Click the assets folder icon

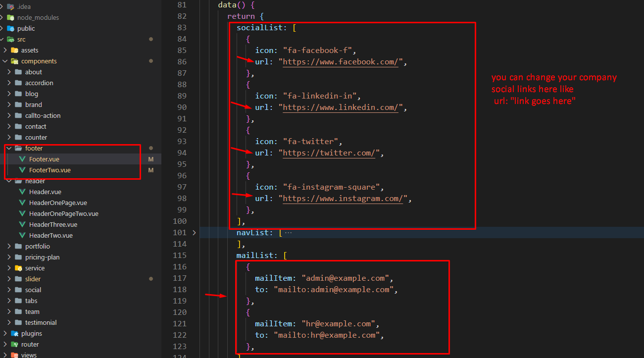(14, 50)
